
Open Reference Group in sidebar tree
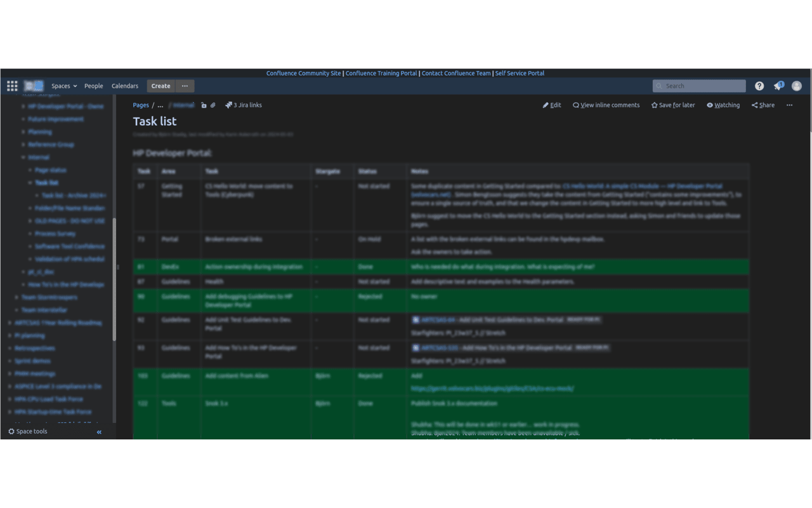[51, 145]
